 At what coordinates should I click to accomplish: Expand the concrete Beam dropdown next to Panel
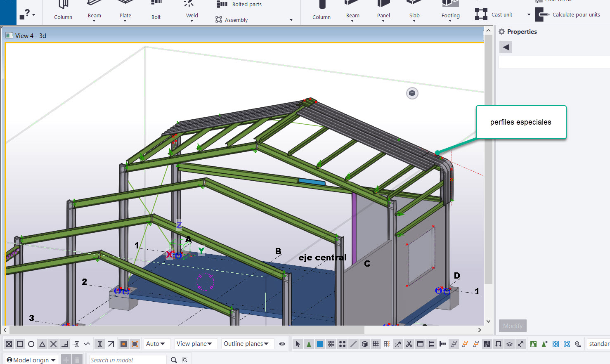pos(352,21)
